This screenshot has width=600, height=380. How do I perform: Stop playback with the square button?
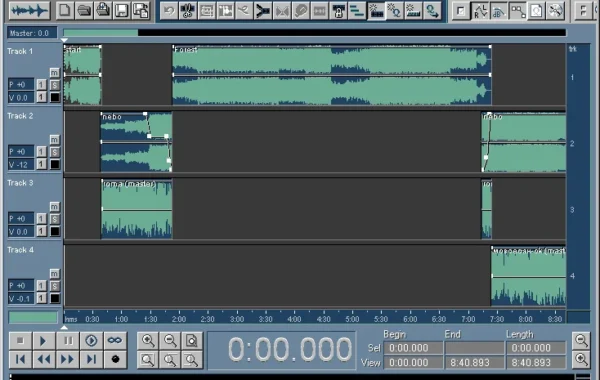click(20, 340)
